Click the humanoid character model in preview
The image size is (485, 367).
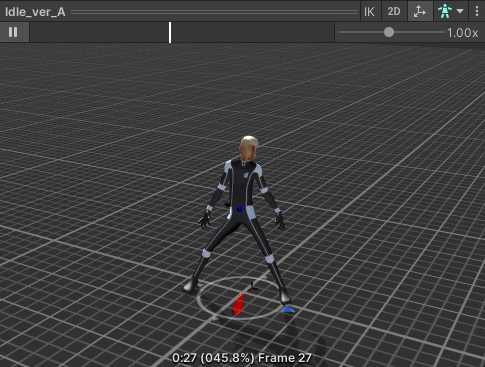click(242, 220)
